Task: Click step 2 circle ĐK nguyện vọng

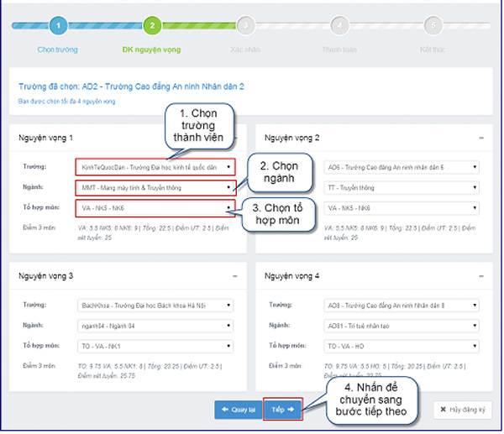Action: pyautogui.click(x=152, y=26)
